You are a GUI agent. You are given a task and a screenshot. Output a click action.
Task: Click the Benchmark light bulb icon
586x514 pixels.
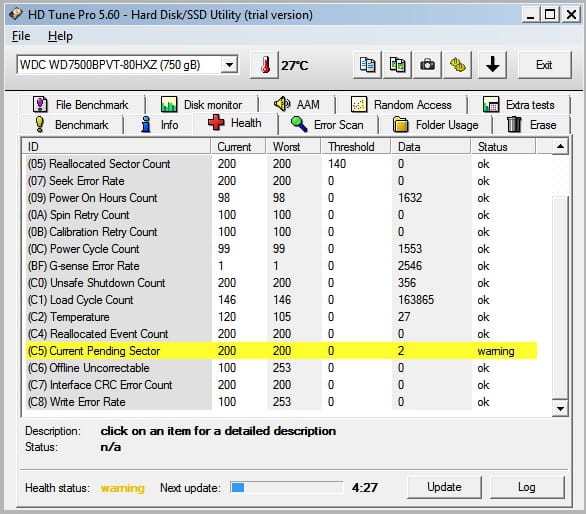(40, 124)
